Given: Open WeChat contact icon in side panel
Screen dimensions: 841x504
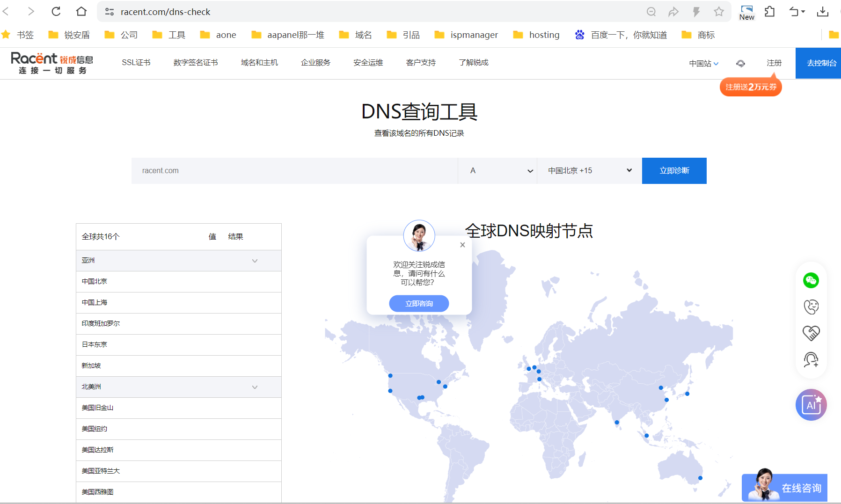Looking at the screenshot, I should pos(812,280).
